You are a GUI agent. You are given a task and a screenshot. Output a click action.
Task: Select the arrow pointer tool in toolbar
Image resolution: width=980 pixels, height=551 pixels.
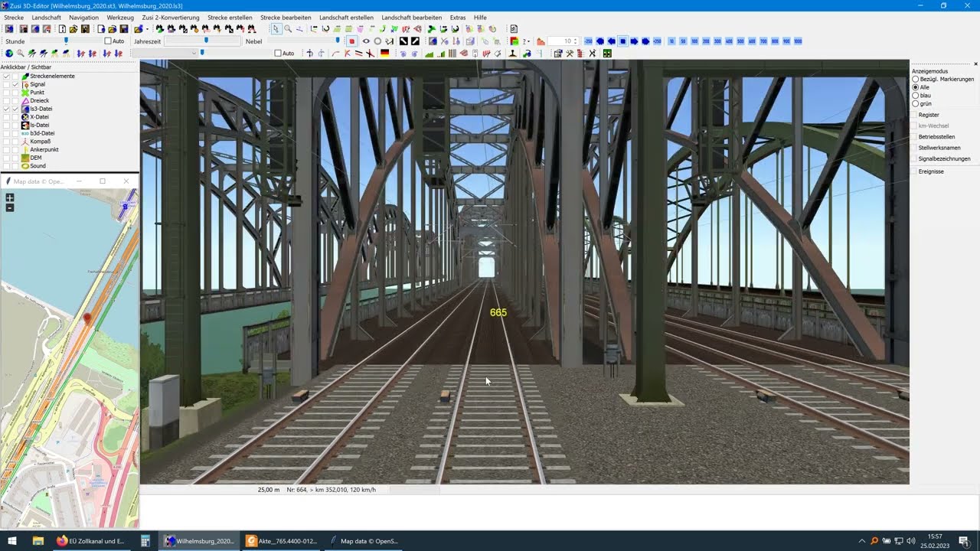[x=276, y=29]
